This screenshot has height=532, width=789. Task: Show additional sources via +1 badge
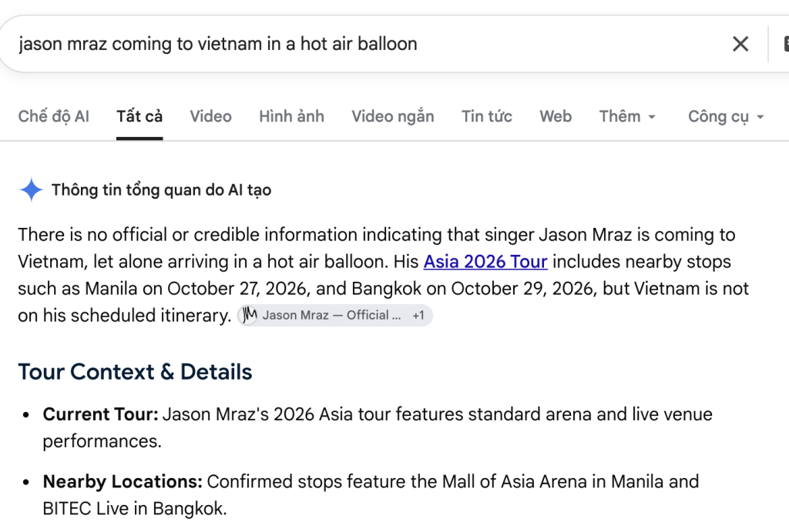pyautogui.click(x=418, y=316)
